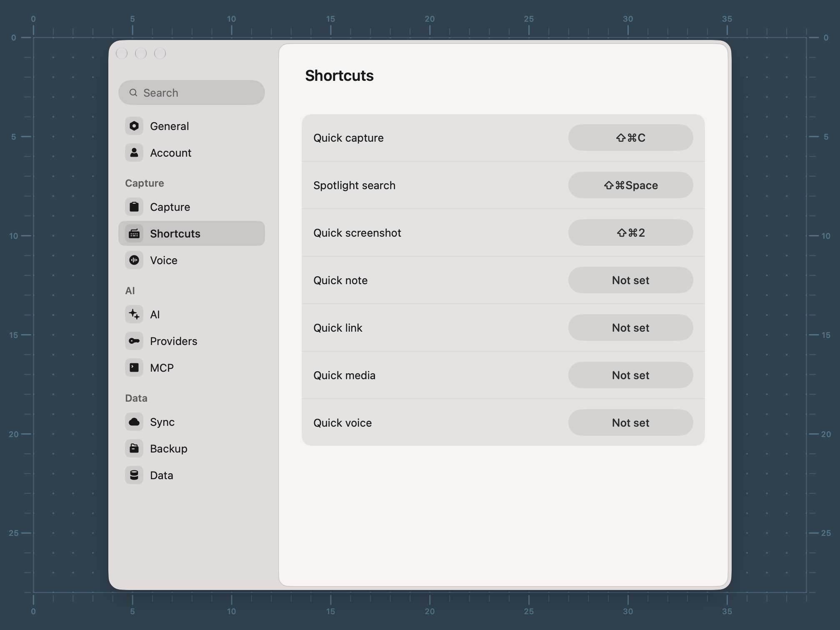Viewport: 840px width, 630px height.
Task: Click the Data section header
Action: [136, 398]
